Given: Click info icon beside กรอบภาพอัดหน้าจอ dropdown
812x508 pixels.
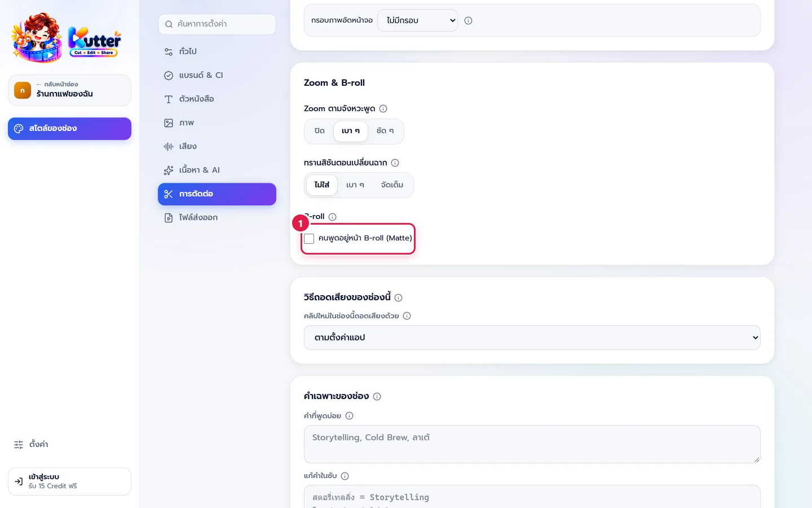Looking at the screenshot, I should (x=468, y=21).
